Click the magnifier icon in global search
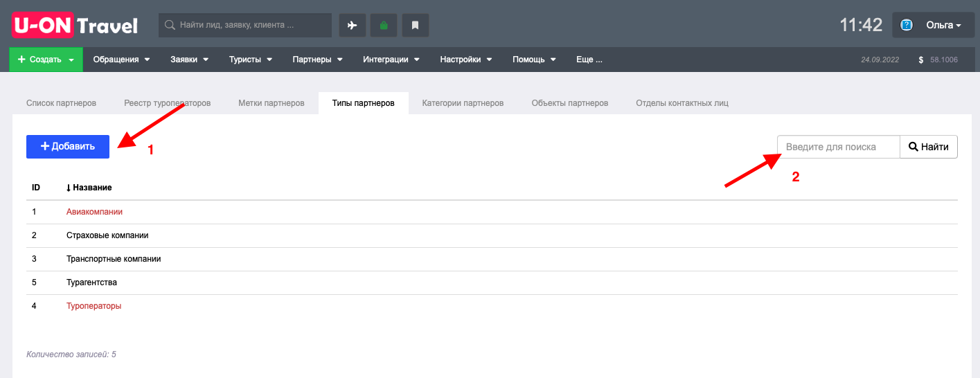980x378 pixels. click(x=169, y=26)
